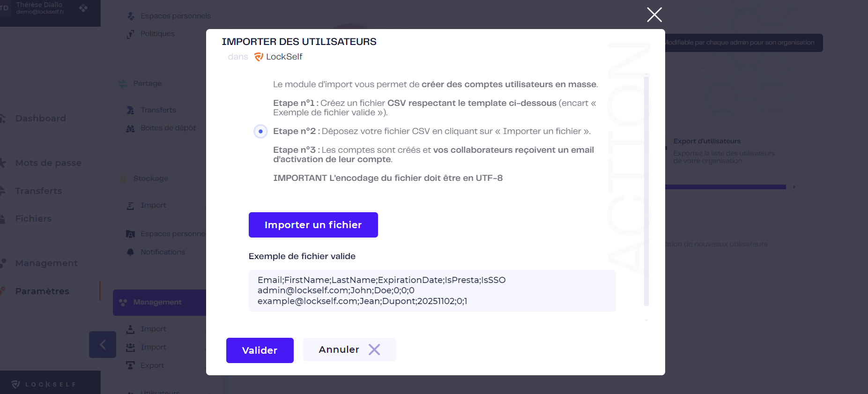The width and height of the screenshot is (868, 394).
Task: Confirm import with Valider button
Action: point(260,350)
